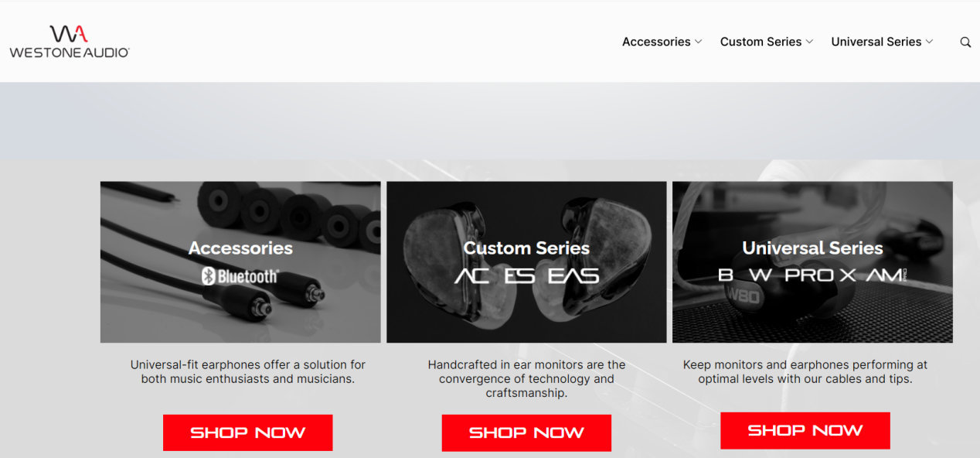Viewport: 980px width, 458px height.
Task: Select the Accessories cable banner image
Action: (240, 262)
